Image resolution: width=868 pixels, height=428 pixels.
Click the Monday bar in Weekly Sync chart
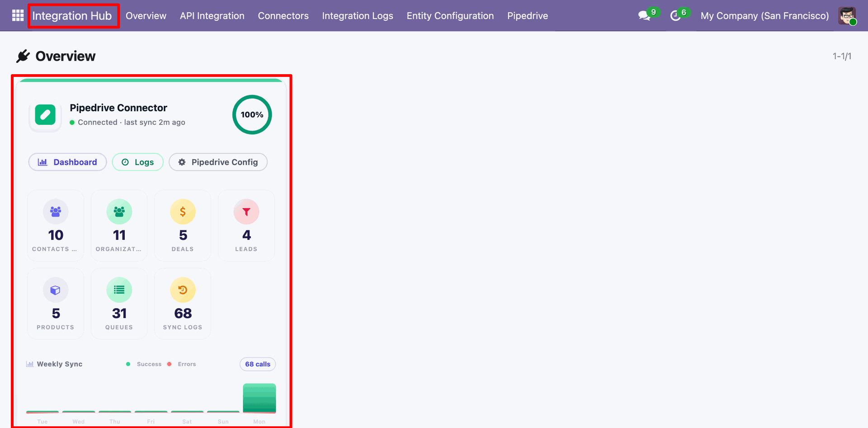[x=259, y=398]
